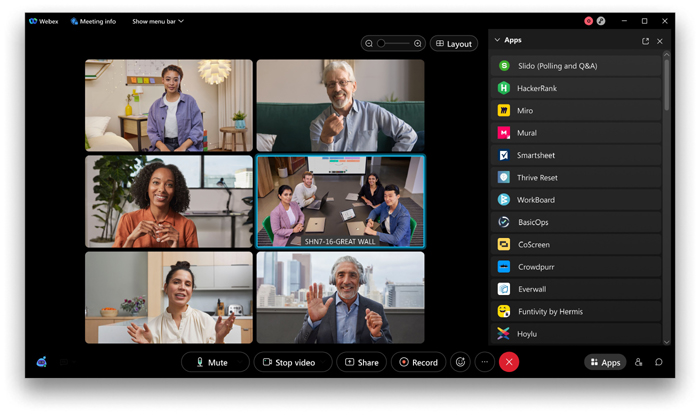Screen dimensions: 700x415
Task: Mute the microphone
Action: click(x=212, y=362)
